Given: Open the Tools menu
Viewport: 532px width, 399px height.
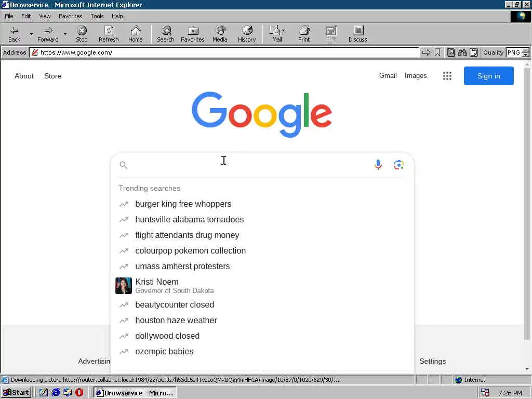Looking at the screenshot, I should tap(97, 16).
